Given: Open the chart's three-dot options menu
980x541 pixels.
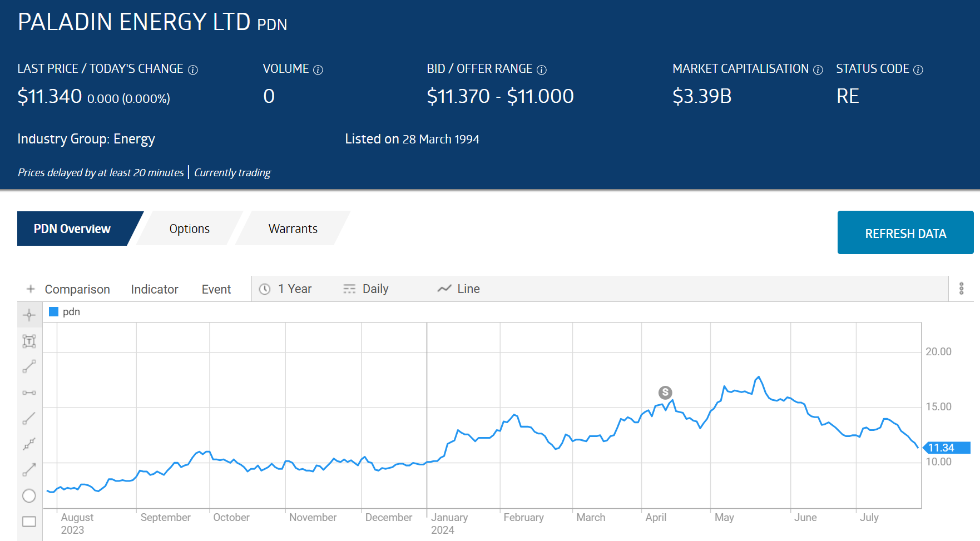Looking at the screenshot, I should tap(961, 289).
